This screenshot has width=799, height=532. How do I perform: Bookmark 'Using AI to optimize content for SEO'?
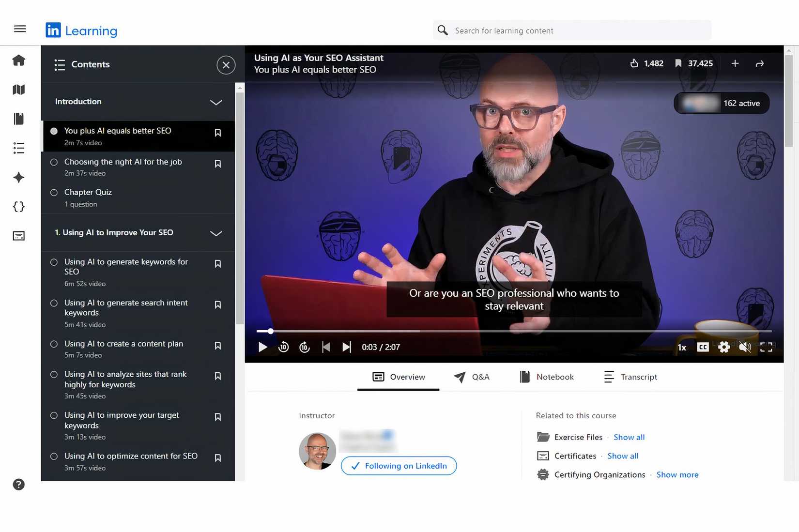pos(218,458)
